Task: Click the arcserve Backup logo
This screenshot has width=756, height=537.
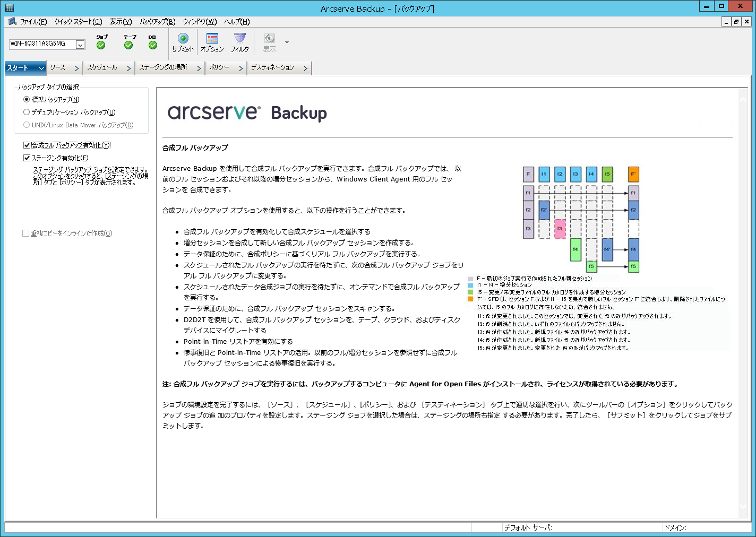Action: click(247, 112)
